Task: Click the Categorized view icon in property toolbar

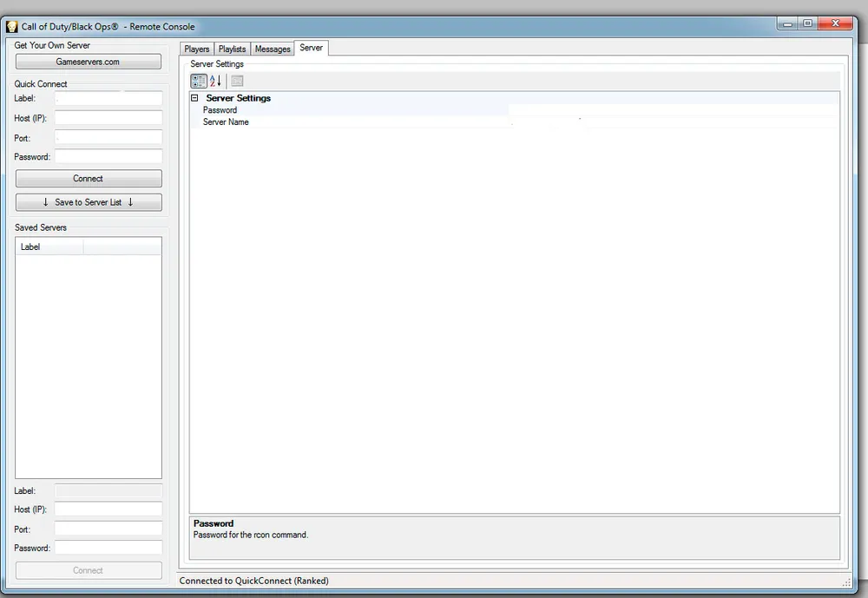Action: tap(198, 81)
